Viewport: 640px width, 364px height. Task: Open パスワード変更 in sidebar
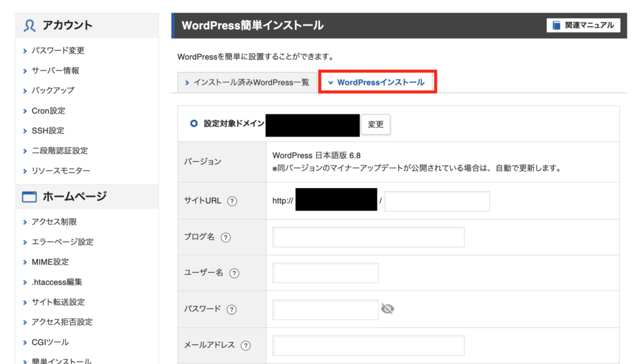(58, 51)
